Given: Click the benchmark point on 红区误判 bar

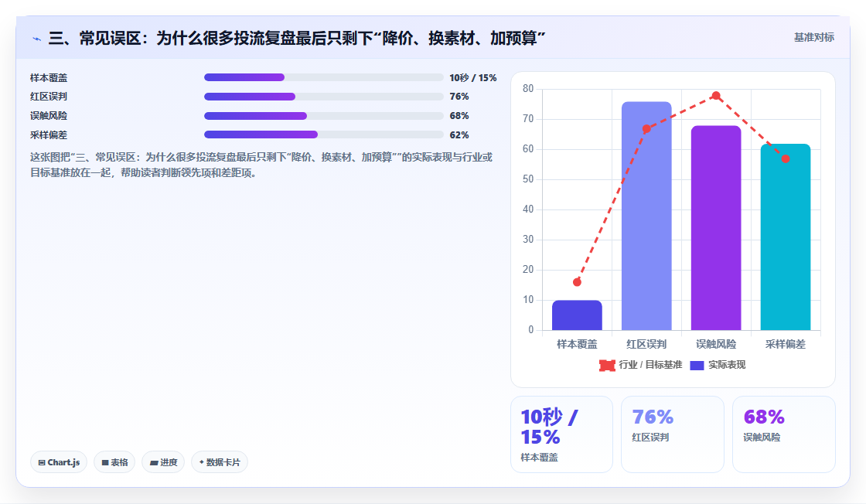Looking at the screenshot, I should [x=646, y=129].
